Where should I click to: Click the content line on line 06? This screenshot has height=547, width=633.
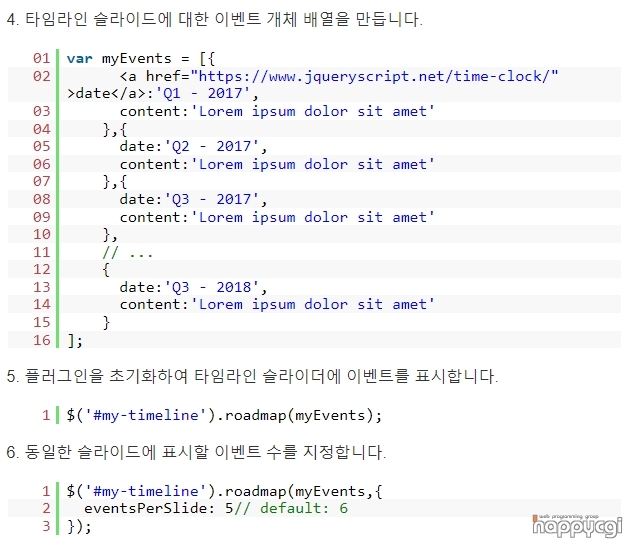277,164
